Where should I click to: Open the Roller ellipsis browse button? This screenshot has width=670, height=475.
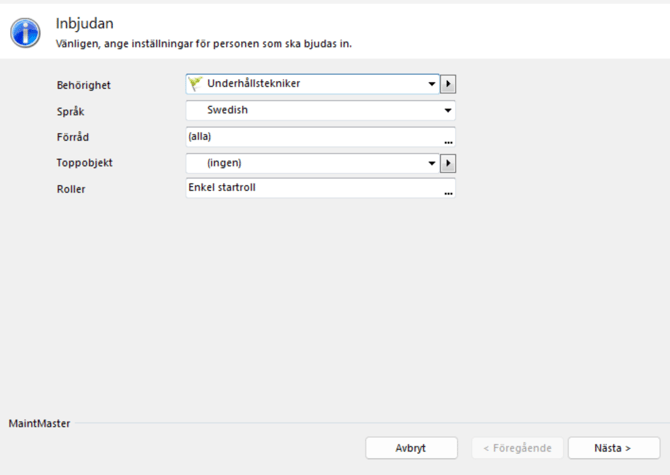(x=448, y=191)
